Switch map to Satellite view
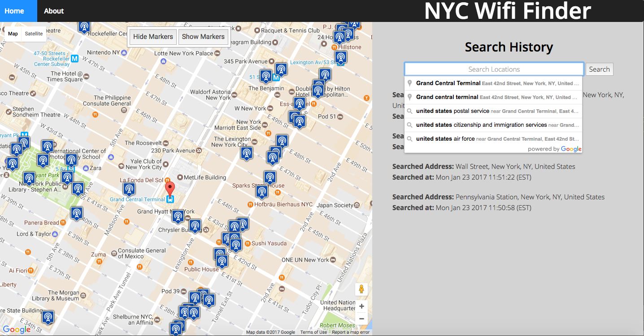644x336 pixels. pyautogui.click(x=34, y=34)
